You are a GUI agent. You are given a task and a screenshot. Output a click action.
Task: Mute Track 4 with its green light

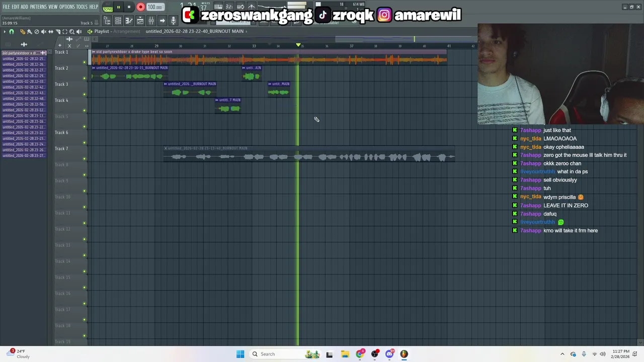pos(84,111)
